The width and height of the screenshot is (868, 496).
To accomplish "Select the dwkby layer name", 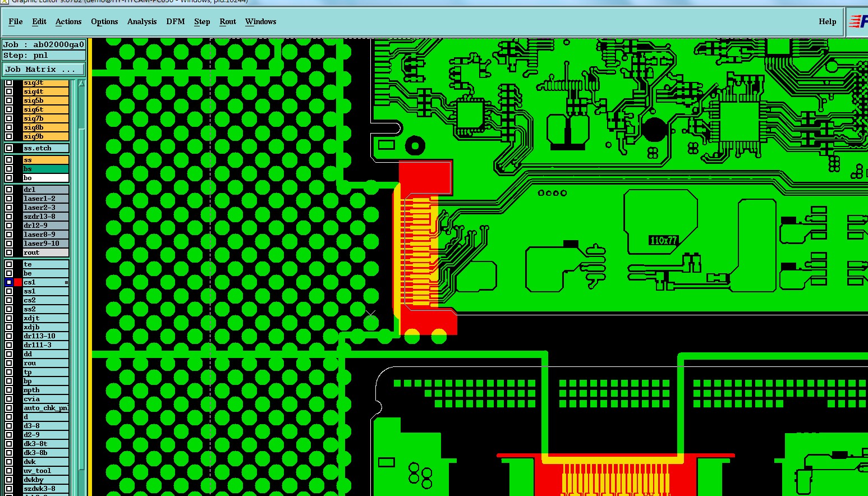I will click(x=45, y=480).
